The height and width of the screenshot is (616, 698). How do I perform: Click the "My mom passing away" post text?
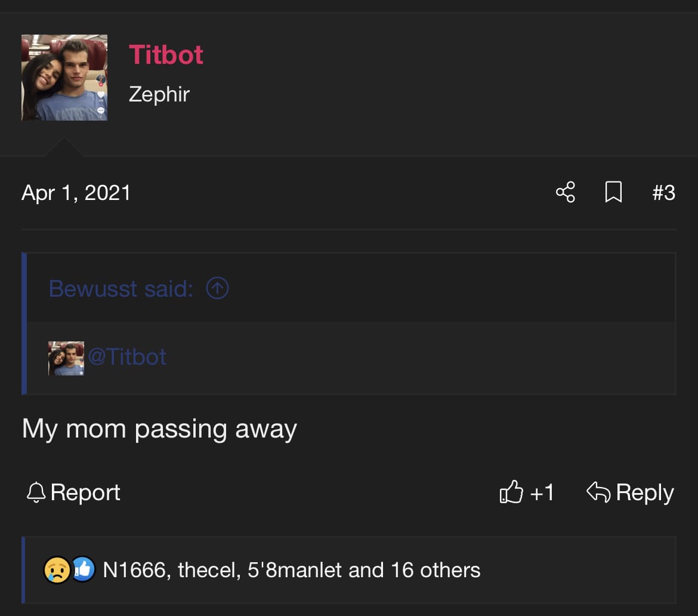tap(159, 429)
